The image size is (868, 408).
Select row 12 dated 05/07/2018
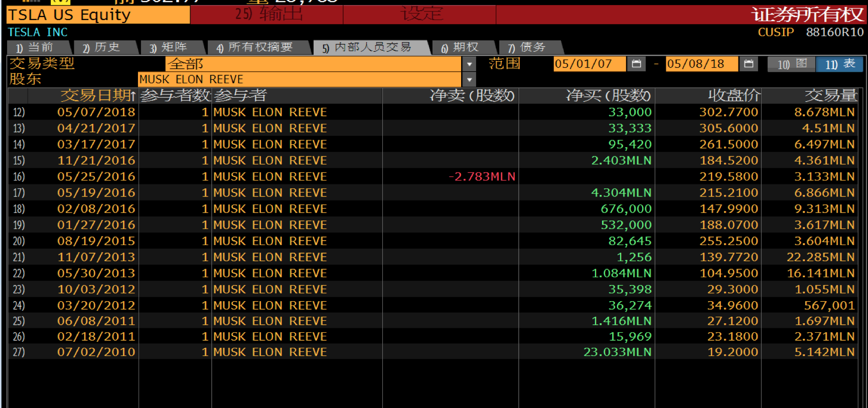coord(432,112)
